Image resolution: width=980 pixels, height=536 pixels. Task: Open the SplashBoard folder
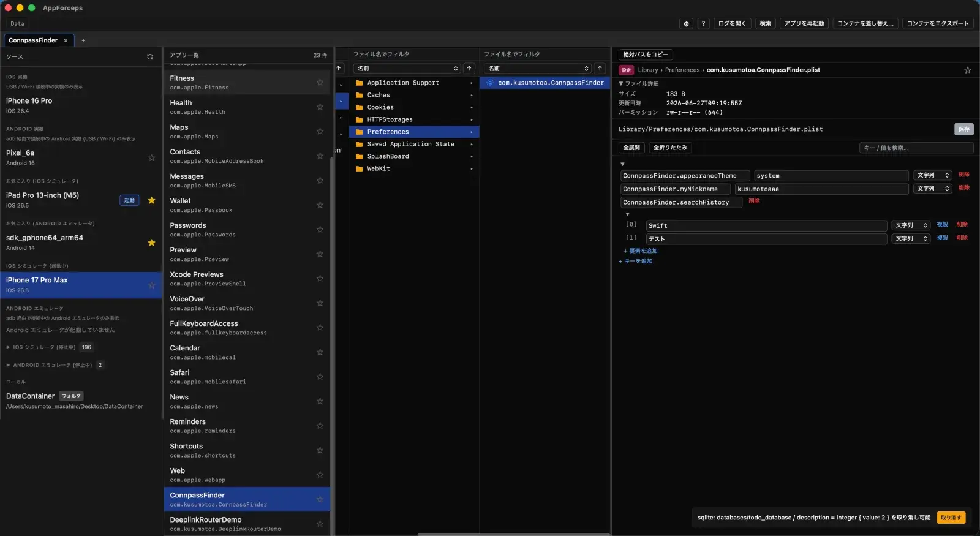[x=414, y=156]
